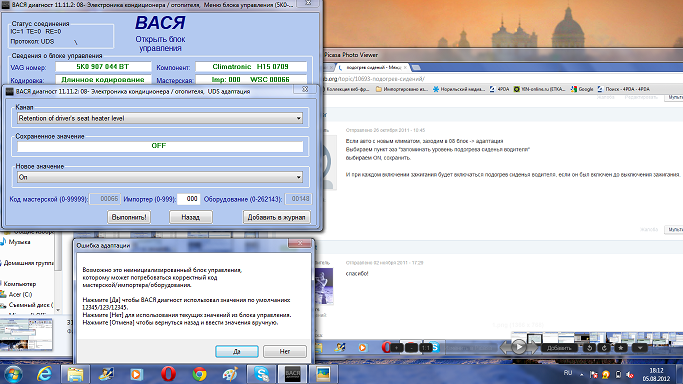683x384 pixels.
Task: Expand the Новое значение dropdown showing On
Action: tap(298, 177)
